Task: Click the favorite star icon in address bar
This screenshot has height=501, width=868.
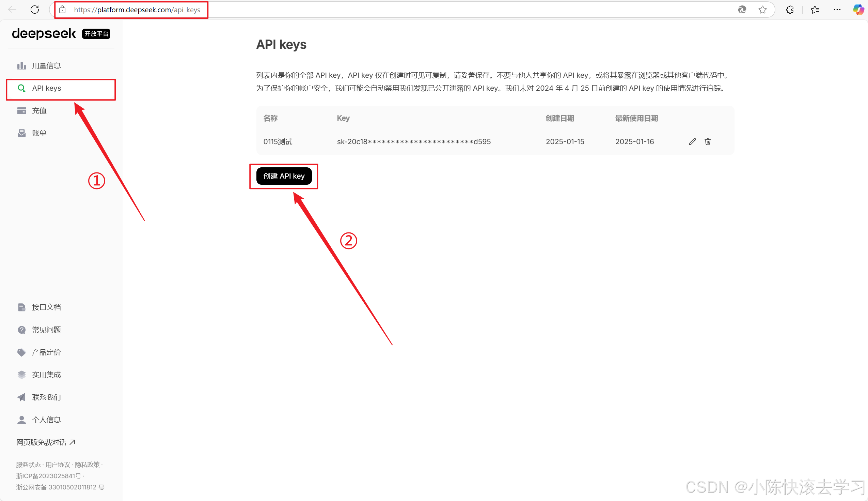Action: [762, 10]
